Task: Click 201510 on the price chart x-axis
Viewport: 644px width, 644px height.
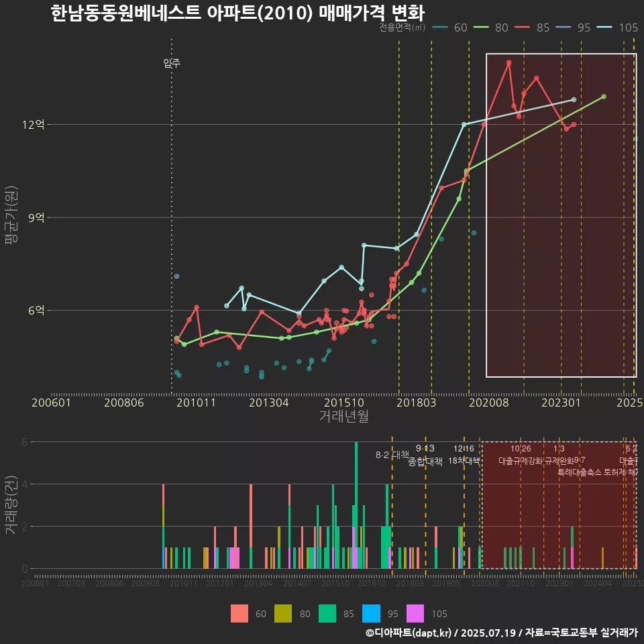Action: click(x=343, y=402)
